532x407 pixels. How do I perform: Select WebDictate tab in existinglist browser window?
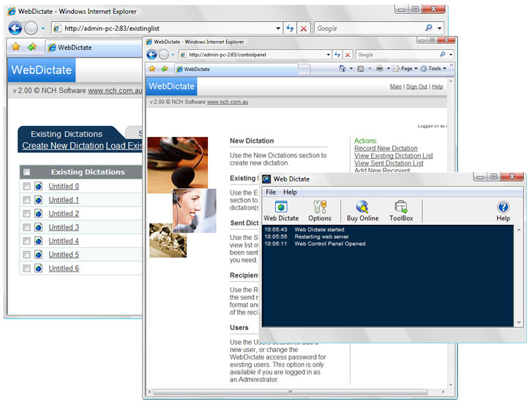tap(94, 48)
